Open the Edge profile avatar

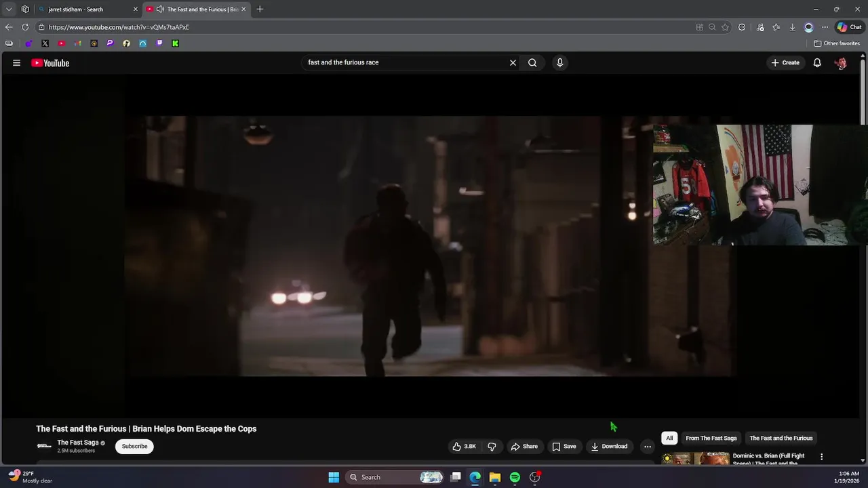click(808, 27)
